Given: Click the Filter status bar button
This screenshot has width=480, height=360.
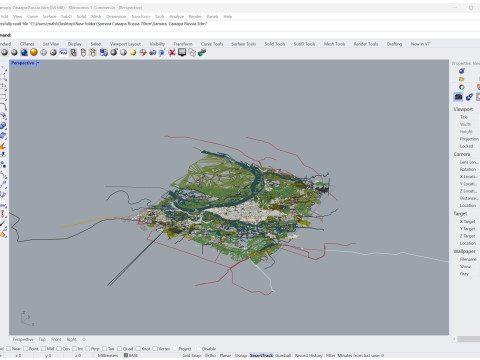Looking at the screenshot, I should [330, 355].
